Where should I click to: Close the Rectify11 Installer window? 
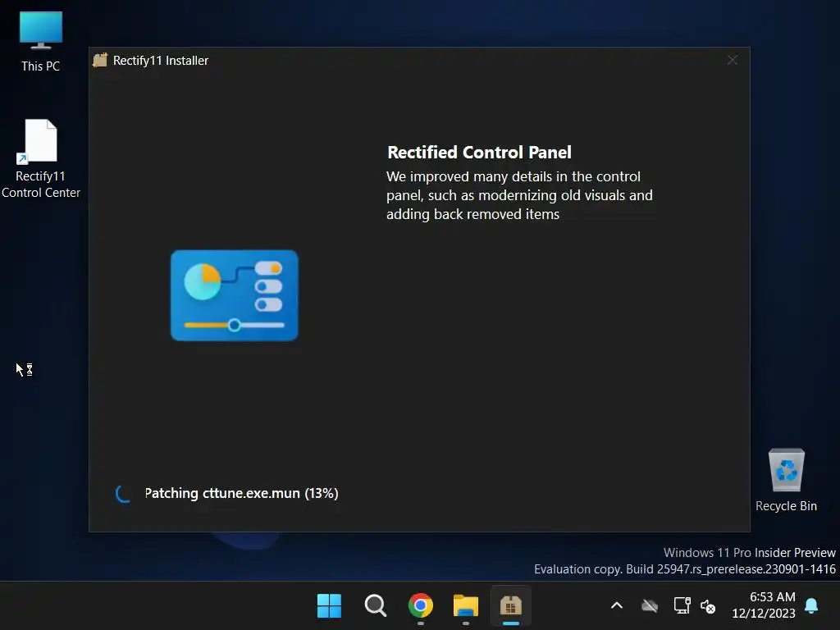pyautogui.click(x=733, y=60)
